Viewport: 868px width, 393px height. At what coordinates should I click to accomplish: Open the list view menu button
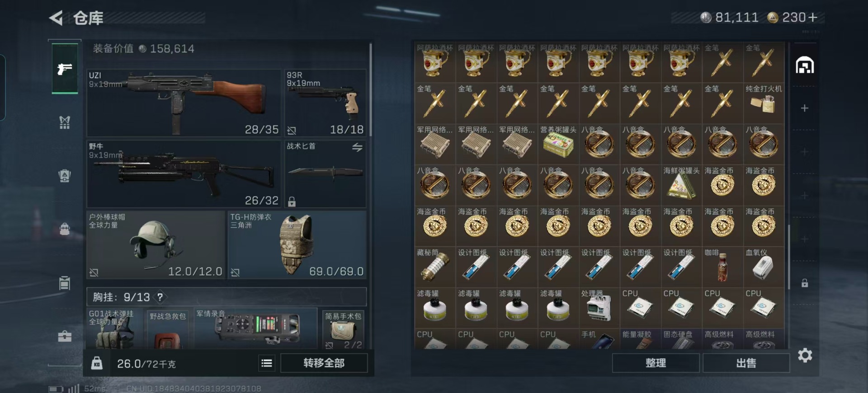267,363
